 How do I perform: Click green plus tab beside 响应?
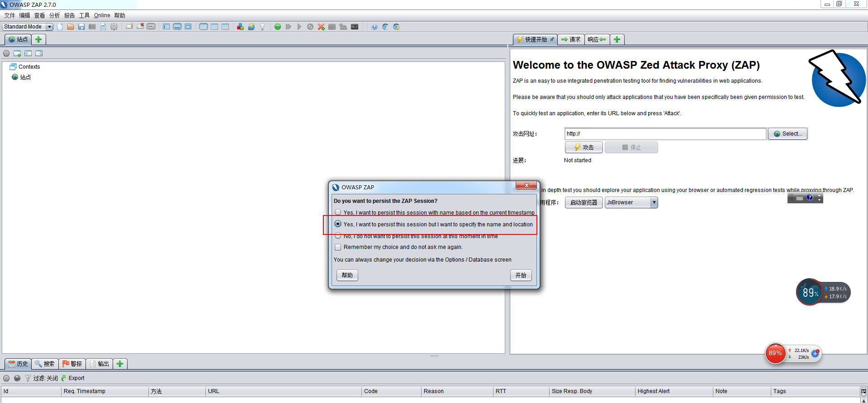pyautogui.click(x=617, y=39)
